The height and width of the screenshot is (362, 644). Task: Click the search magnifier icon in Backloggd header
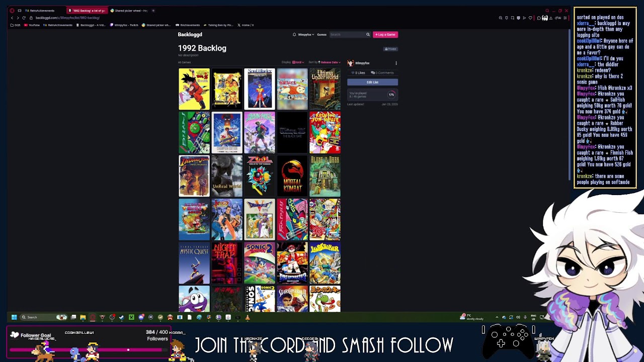[x=368, y=35]
